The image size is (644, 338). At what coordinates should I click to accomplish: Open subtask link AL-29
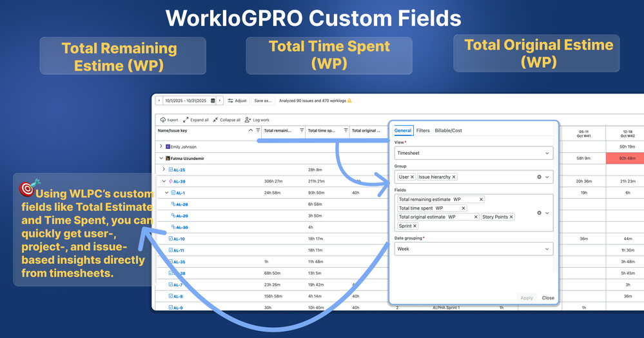(x=182, y=216)
